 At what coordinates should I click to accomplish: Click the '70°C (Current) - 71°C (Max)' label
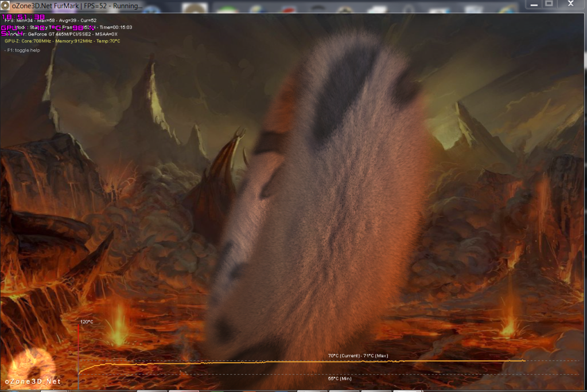(x=358, y=356)
